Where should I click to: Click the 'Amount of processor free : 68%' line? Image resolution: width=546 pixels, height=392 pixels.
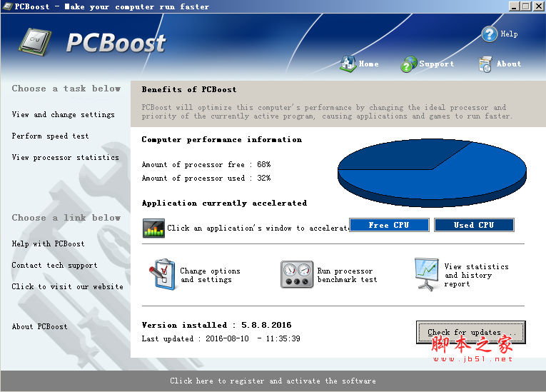pyautogui.click(x=206, y=164)
